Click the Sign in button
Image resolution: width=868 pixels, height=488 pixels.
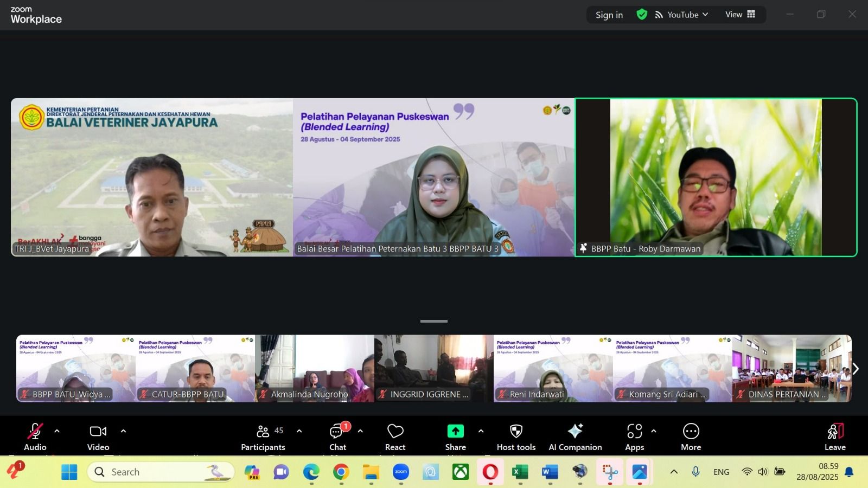(609, 15)
